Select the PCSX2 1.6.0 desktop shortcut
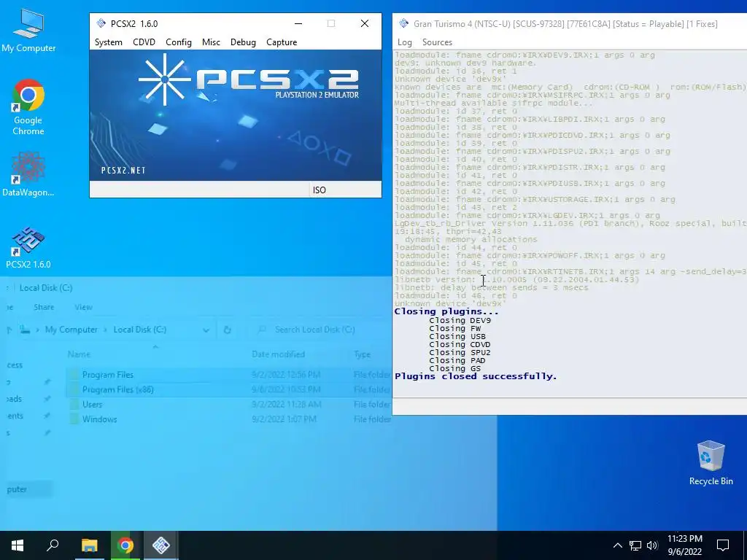This screenshot has height=560, width=747. click(x=28, y=248)
